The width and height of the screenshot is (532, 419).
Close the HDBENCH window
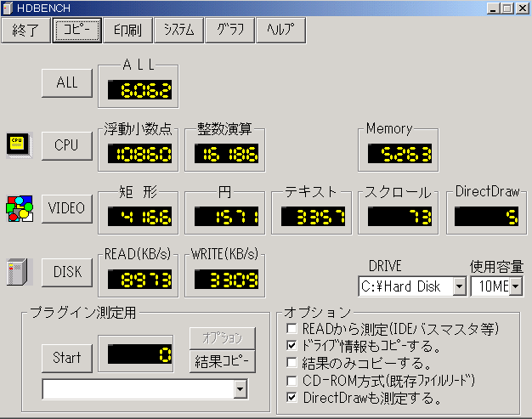coord(523,8)
